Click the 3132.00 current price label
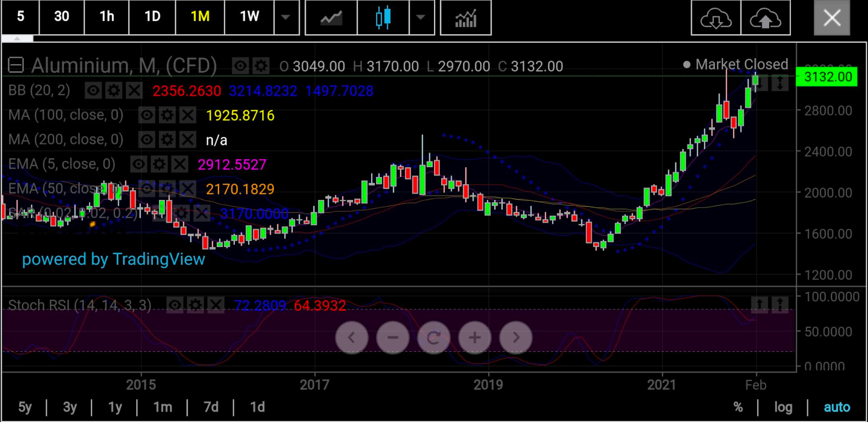The width and height of the screenshot is (868, 422). coord(827,77)
